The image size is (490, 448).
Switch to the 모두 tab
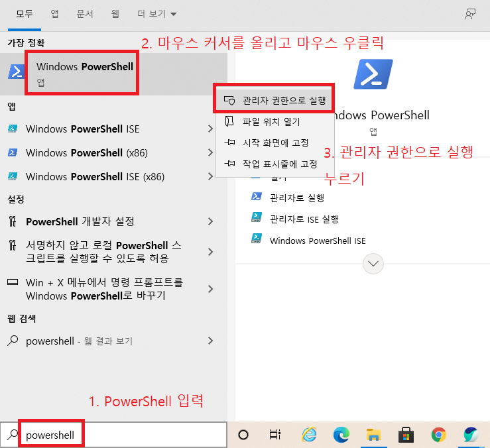25,14
